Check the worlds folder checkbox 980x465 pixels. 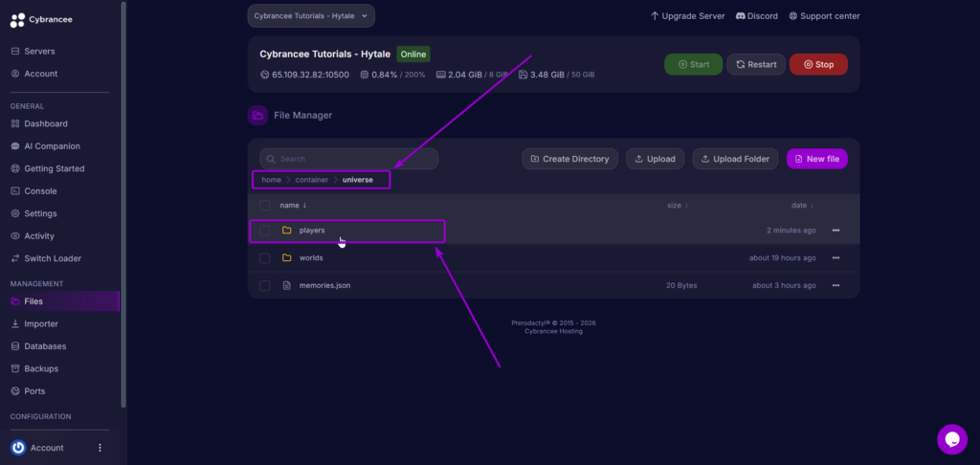[x=264, y=258]
